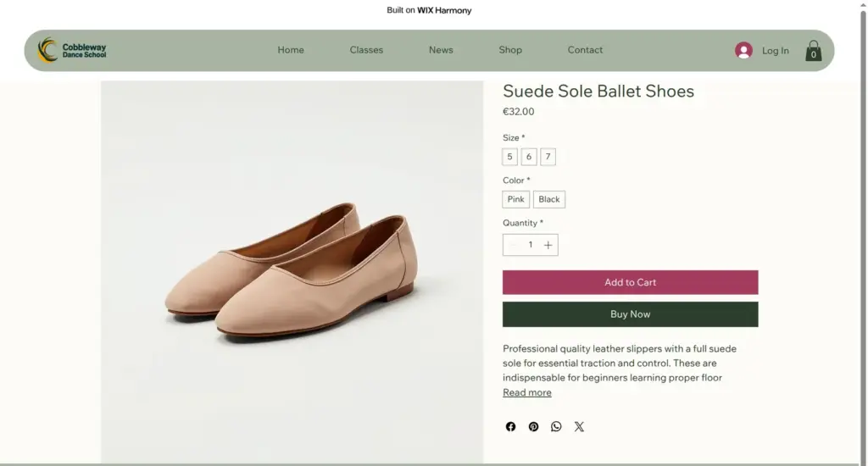Expand description with Read more
This screenshot has height=466, width=868.
click(x=527, y=392)
